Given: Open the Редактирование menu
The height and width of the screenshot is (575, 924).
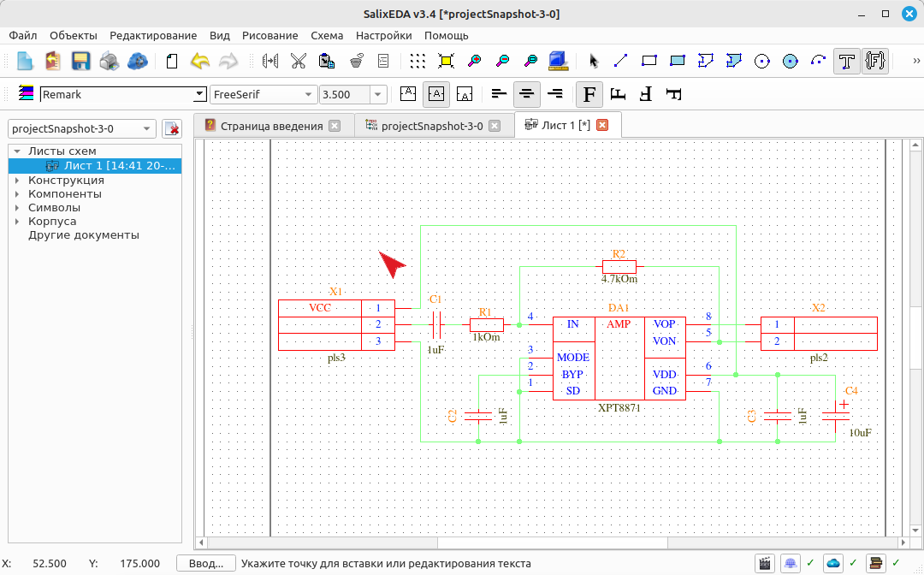Looking at the screenshot, I should tap(153, 35).
